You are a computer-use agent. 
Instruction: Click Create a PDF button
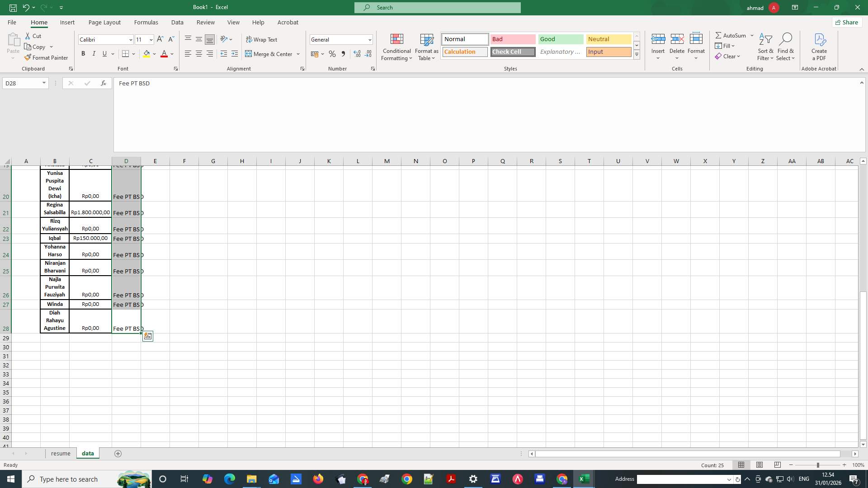click(x=819, y=47)
